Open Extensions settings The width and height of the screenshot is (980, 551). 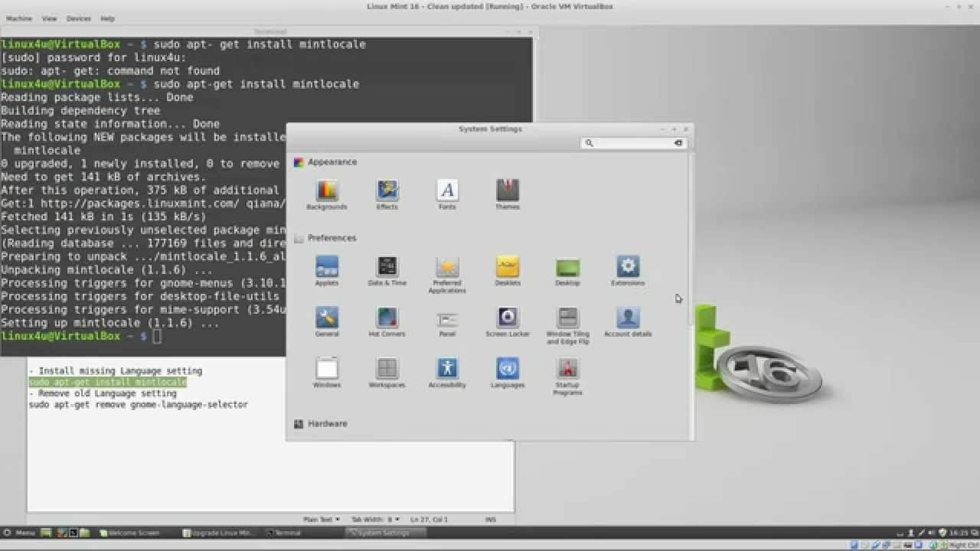click(628, 271)
